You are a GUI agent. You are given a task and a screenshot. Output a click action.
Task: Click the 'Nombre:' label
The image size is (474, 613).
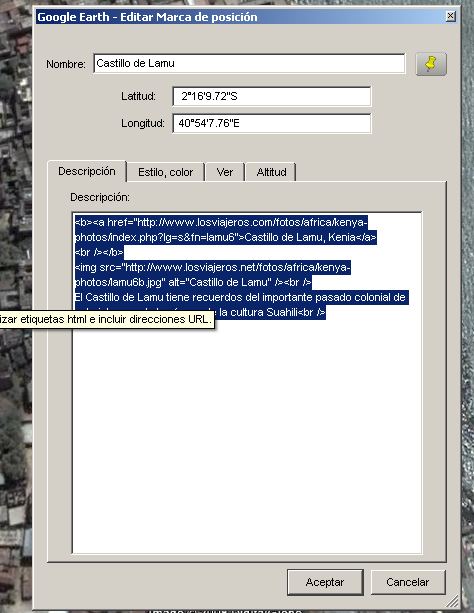coord(66,64)
